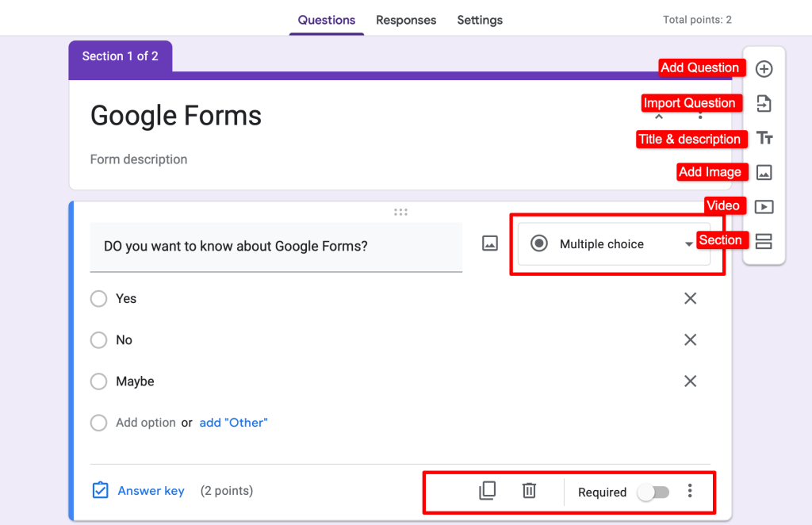
Task: Open the question's more options menu
Action: (690, 492)
